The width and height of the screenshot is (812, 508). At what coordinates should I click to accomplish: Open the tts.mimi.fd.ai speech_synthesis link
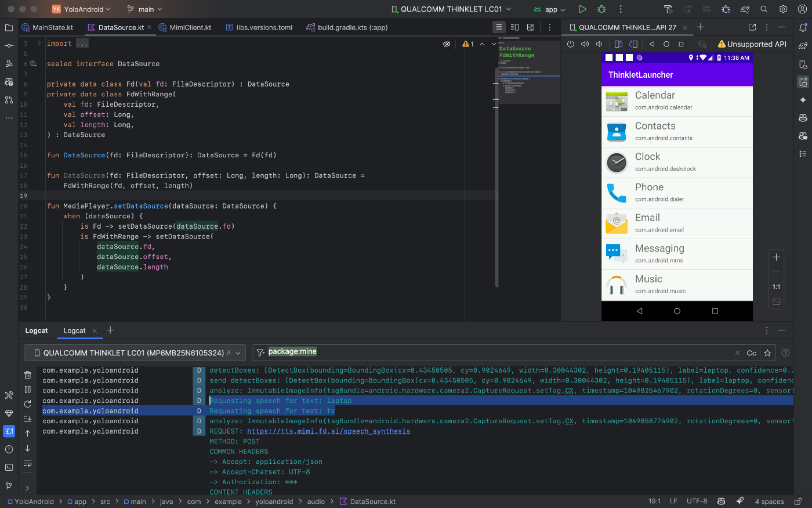coord(328,431)
